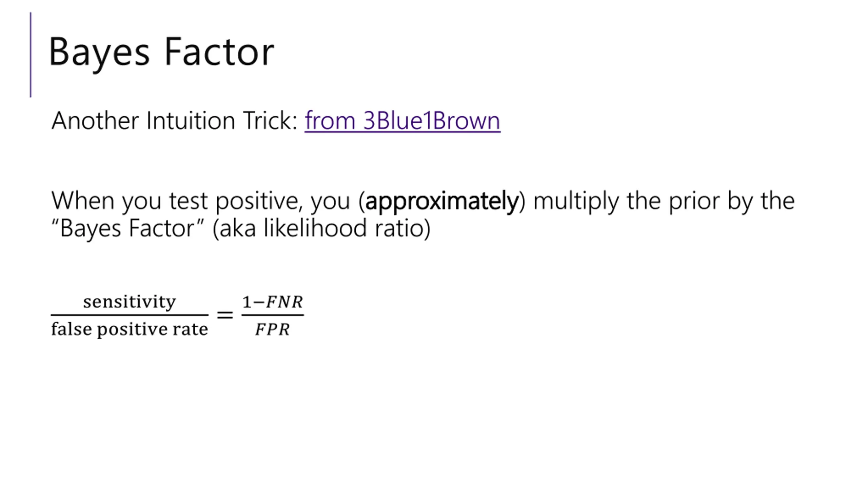Click "false positive rate" in the formula denominator

click(x=130, y=329)
